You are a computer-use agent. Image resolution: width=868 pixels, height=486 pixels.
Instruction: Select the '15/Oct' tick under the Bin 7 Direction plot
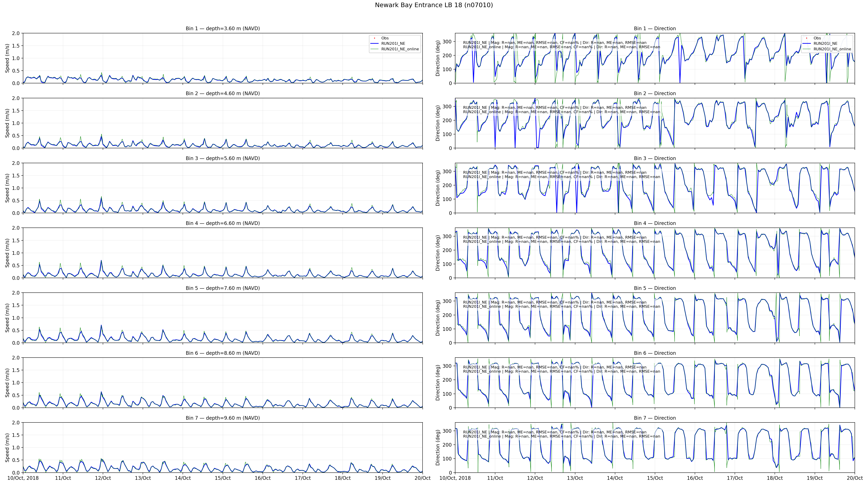click(x=655, y=478)
